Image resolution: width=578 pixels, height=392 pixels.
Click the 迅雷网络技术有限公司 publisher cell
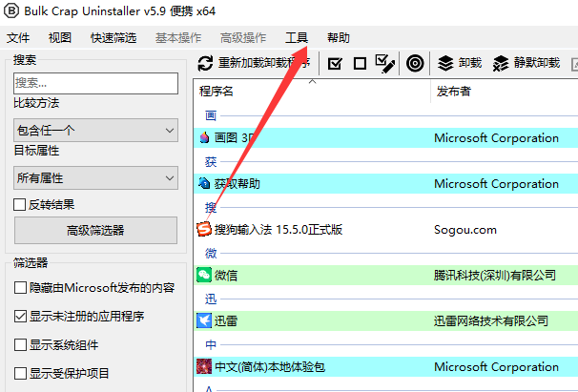(491, 320)
